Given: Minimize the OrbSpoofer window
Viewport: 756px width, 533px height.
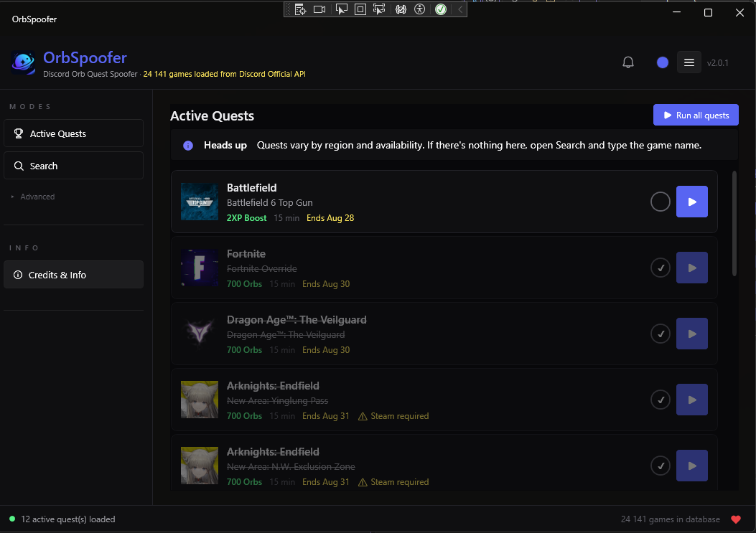Looking at the screenshot, I should pyautogui.click(x=676, y=12).
